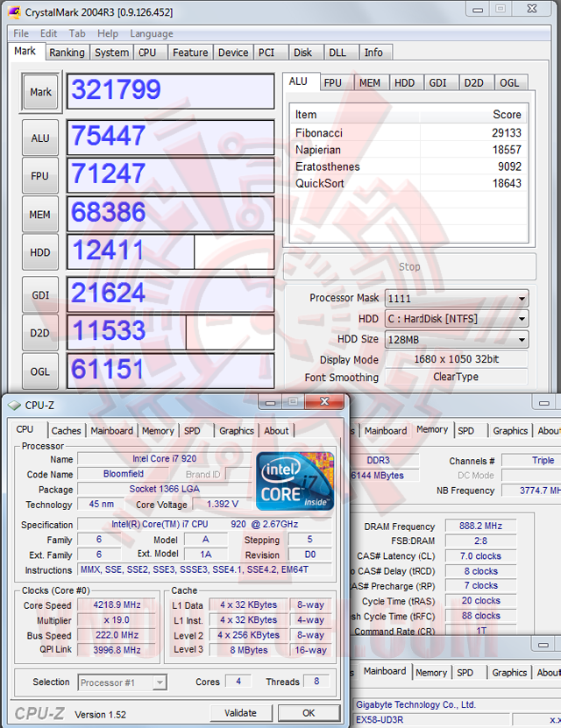
Task: Open the Language menu
Action: point(152,33)
